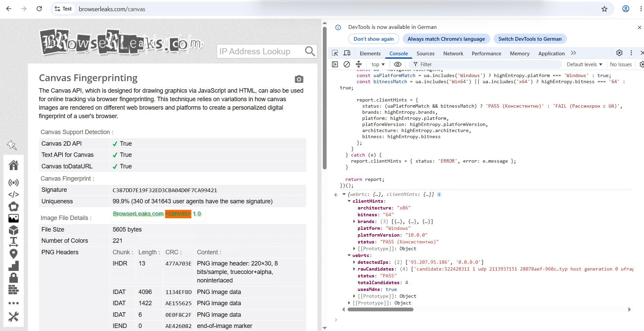
Task: Open the JavaScript code brackets sidebar icon
Action: click(14, 195)
